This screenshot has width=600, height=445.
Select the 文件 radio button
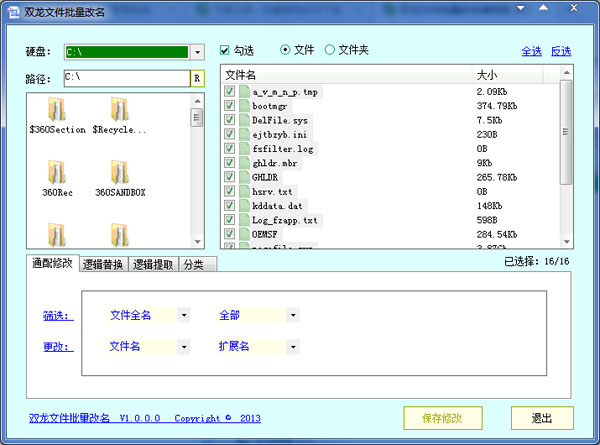pos(285,50)
